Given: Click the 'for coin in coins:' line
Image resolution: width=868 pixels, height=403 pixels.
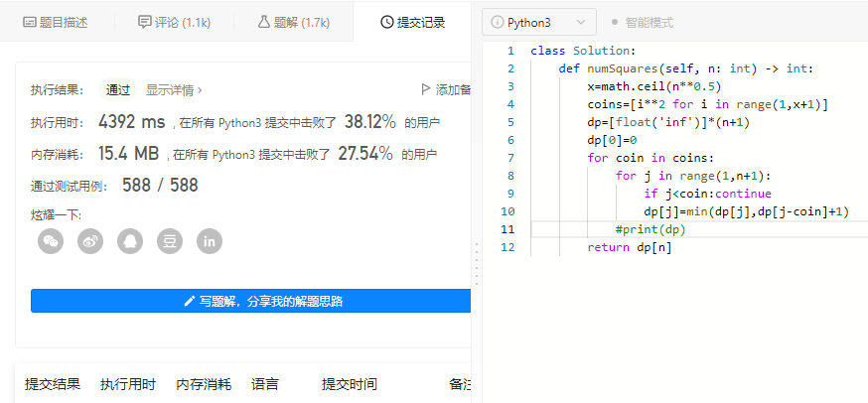Looking at the screenshot, I should pos(651,158).
